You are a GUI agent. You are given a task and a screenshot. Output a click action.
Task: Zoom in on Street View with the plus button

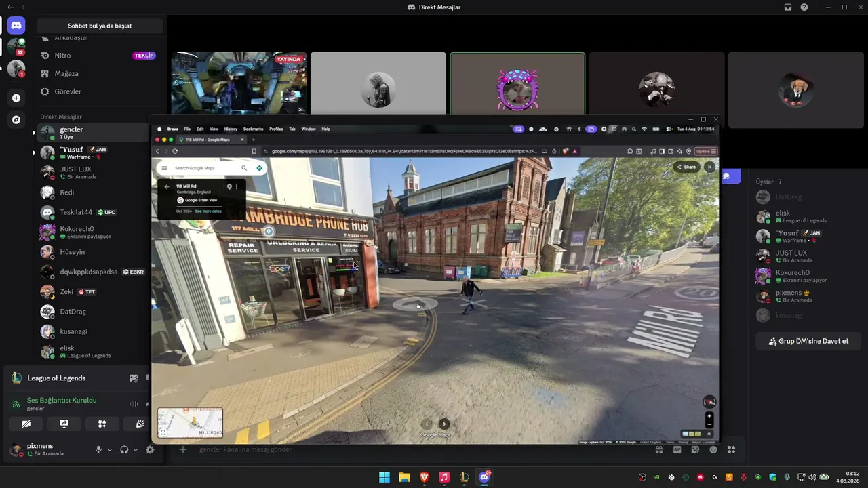709,417
